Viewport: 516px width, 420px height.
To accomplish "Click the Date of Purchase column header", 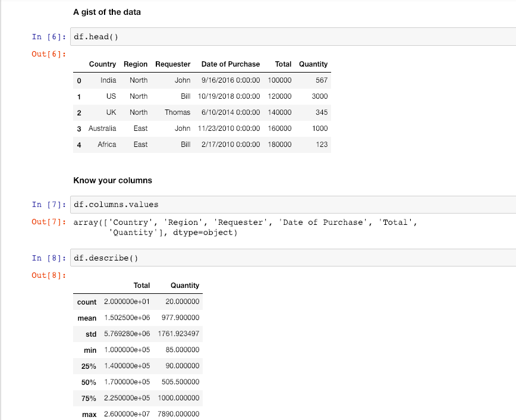I will (x=231, y=64).
